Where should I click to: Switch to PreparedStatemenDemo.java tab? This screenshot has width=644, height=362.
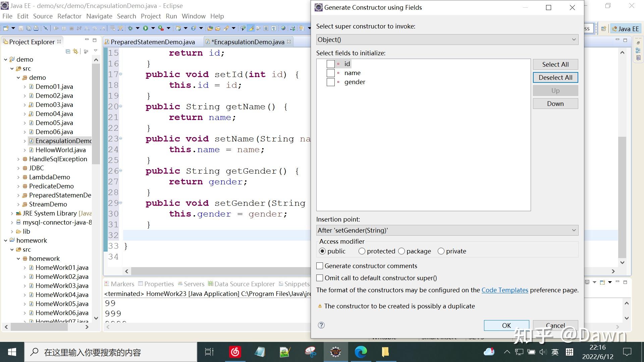[x=153, y=42]
